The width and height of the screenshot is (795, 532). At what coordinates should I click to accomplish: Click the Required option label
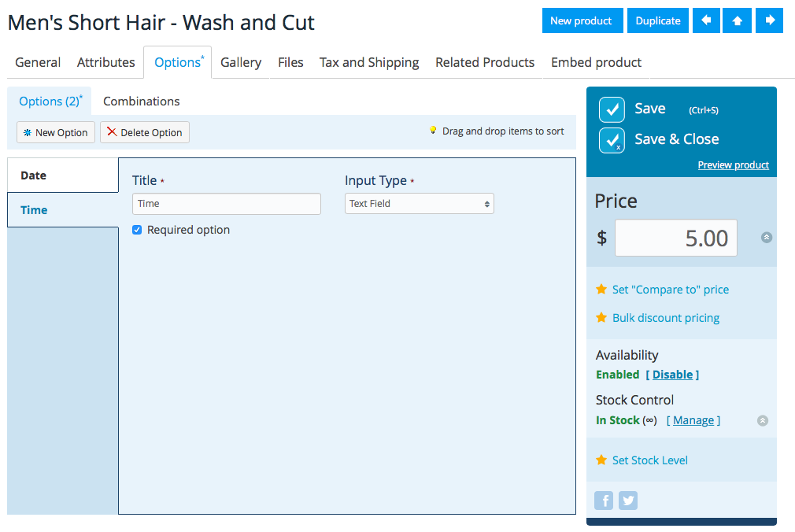(x=189, y=230)
